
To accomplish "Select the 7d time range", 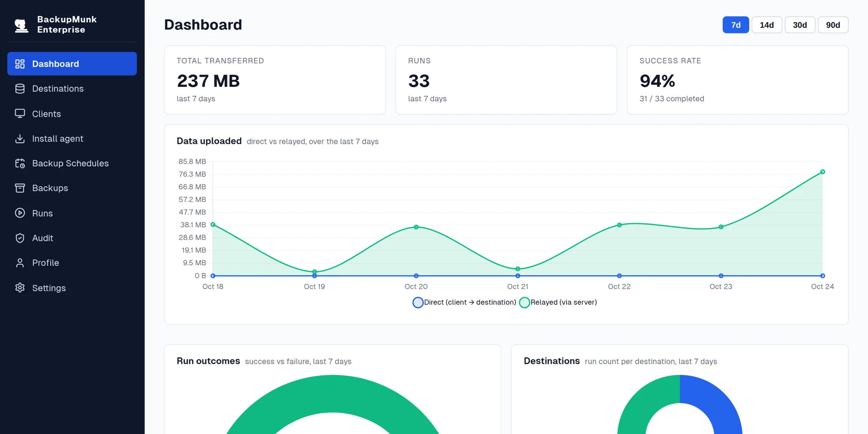I will 736,25.
